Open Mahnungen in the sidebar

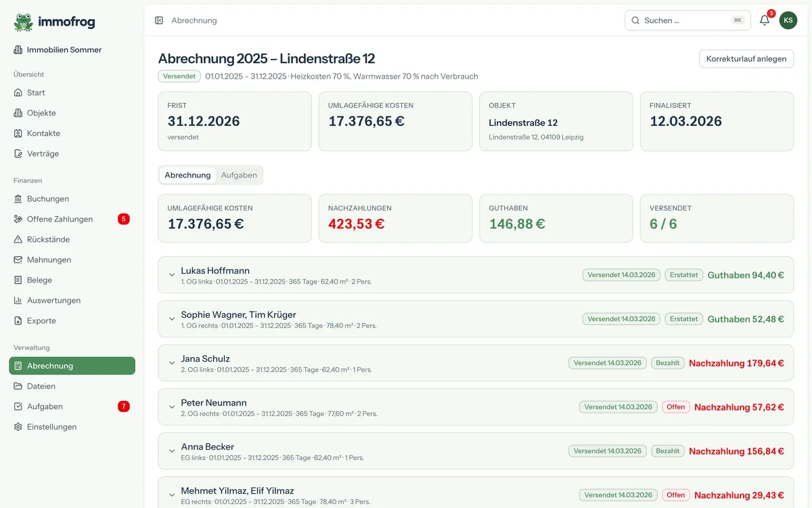click(x=72, y=260)
